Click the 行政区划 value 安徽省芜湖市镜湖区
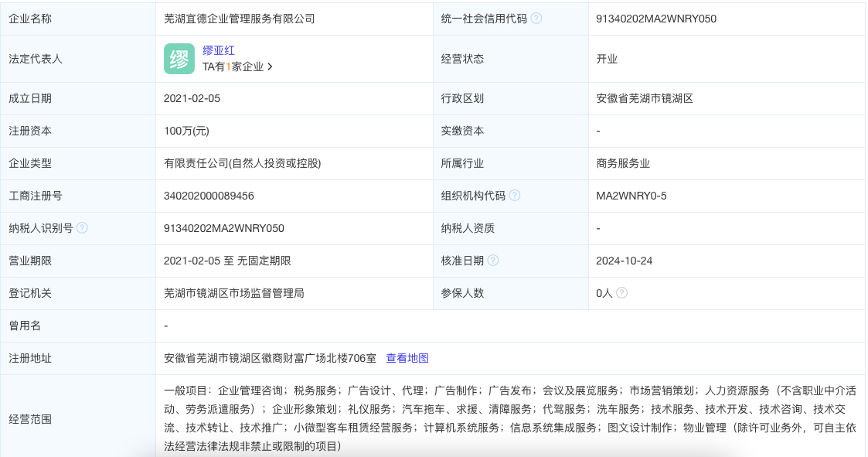 point(645,98)
